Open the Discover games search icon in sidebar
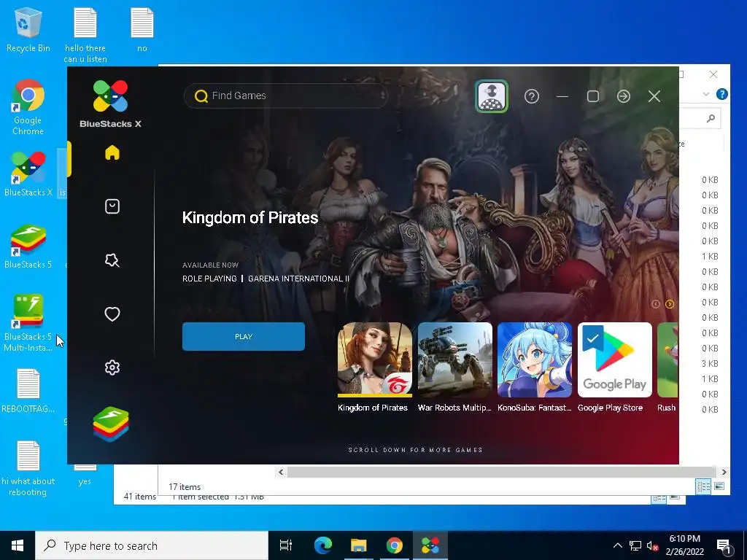Image resolution: width=747 pixels, height=560 pixels. point(112,260)
